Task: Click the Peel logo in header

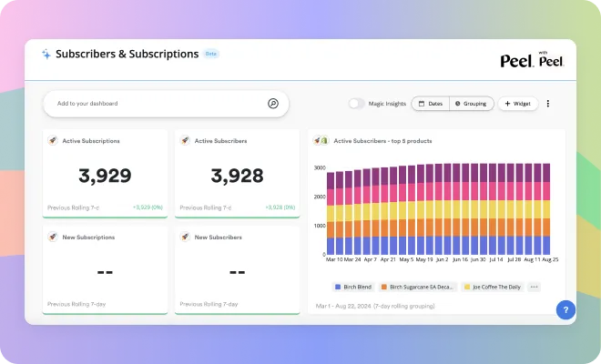Action: coord(516,61)
